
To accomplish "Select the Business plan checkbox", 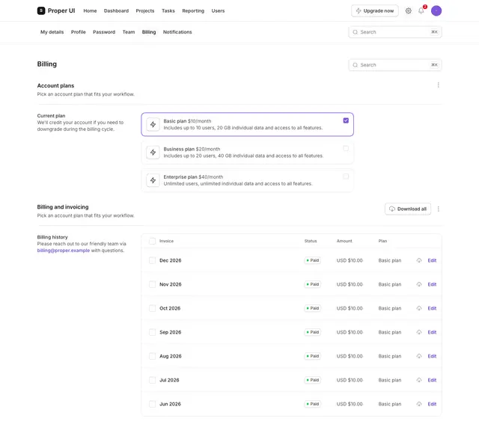I will pos(346,149).
